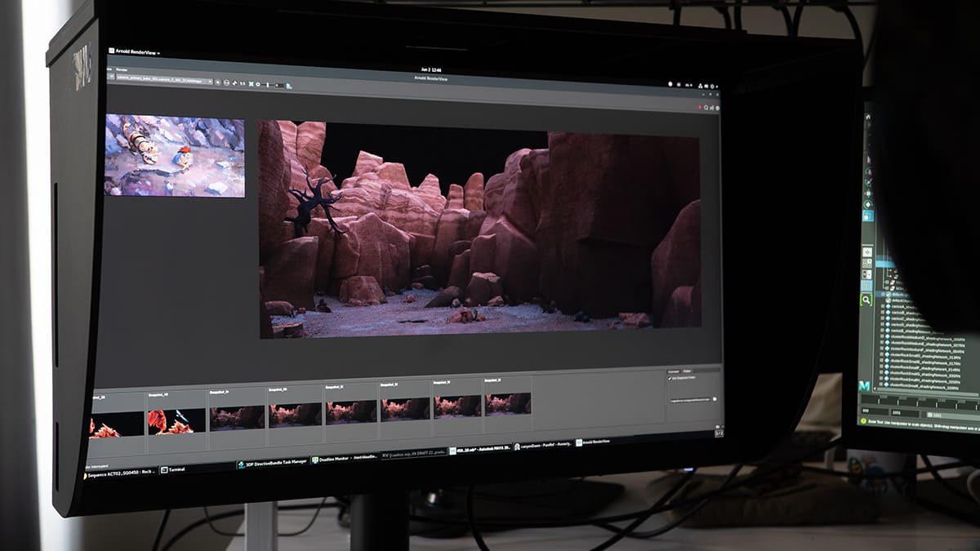This screenshot has height=551, width=980.
Task: Select clusterRockSmall0_shadingNetwork row in Maya Outliner
Action: pyautogui.click(x=923, y=357)
